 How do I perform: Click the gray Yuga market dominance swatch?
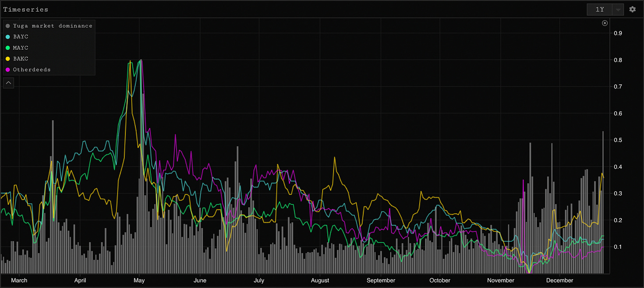8,26
